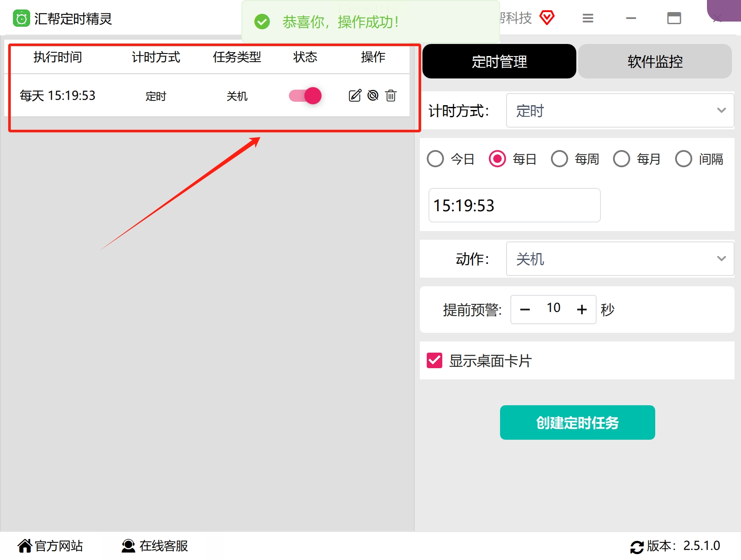Viewport: 741px width, 560px height.
Task: Open the 官方网站 link
Action: 50,546
